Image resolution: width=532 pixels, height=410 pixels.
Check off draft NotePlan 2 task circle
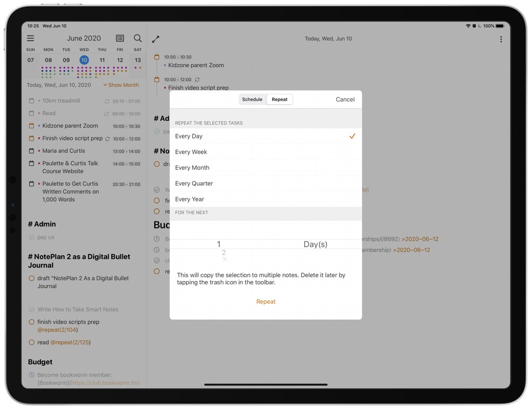(x=31, y=278)
